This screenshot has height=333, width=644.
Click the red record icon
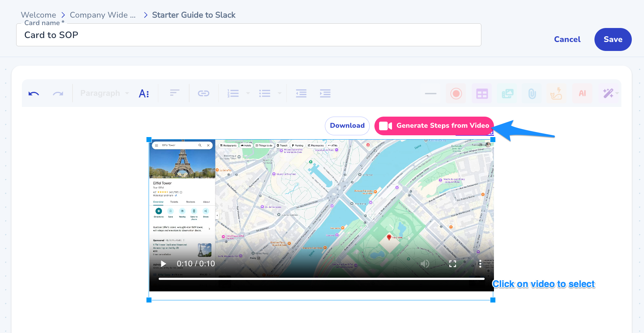coord(456,94)
